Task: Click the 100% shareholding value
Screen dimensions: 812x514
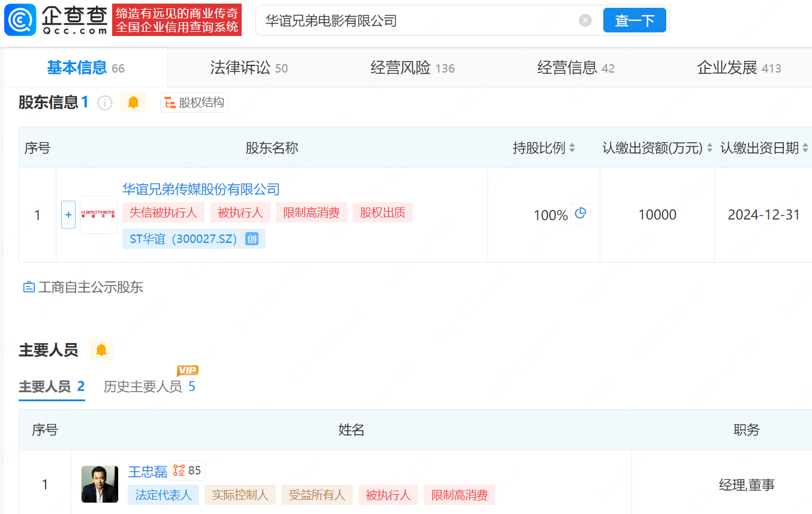Action: pyautogui.click(x=551, y=215)
